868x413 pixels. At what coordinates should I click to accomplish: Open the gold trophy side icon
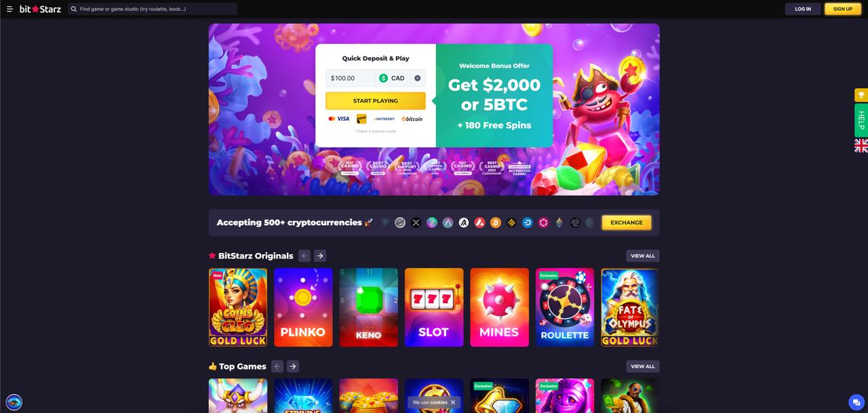click(861, 95)
